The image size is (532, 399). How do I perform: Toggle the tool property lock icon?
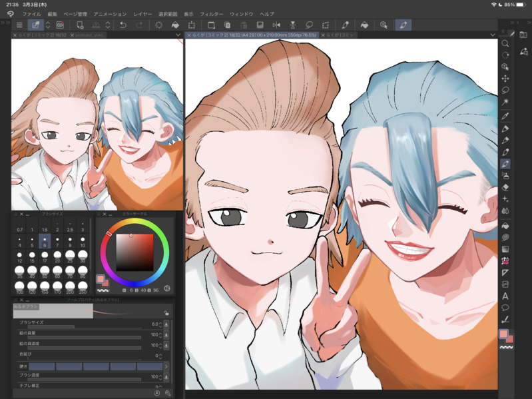166,313
